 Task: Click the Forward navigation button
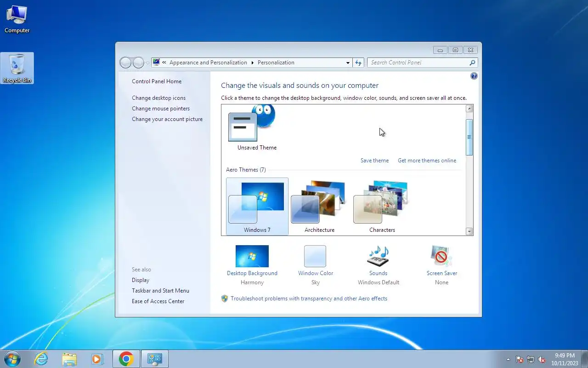click(138, 63)
